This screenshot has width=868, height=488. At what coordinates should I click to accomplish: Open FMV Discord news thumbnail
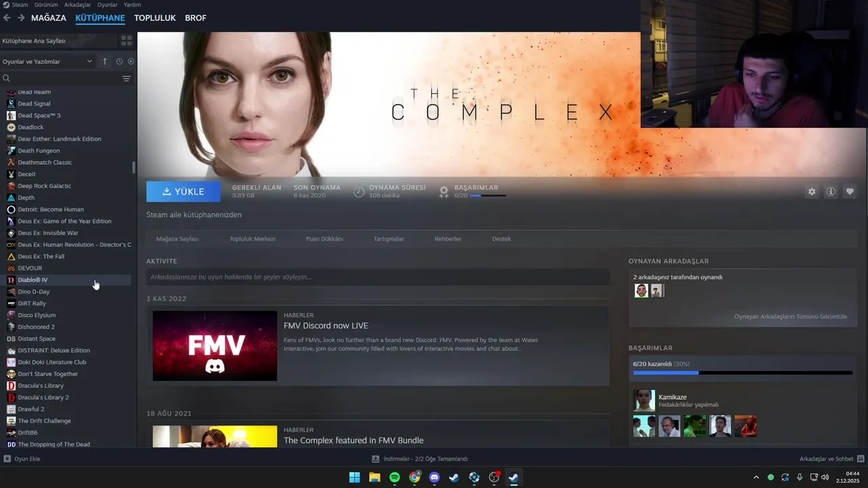pos(215,346)
